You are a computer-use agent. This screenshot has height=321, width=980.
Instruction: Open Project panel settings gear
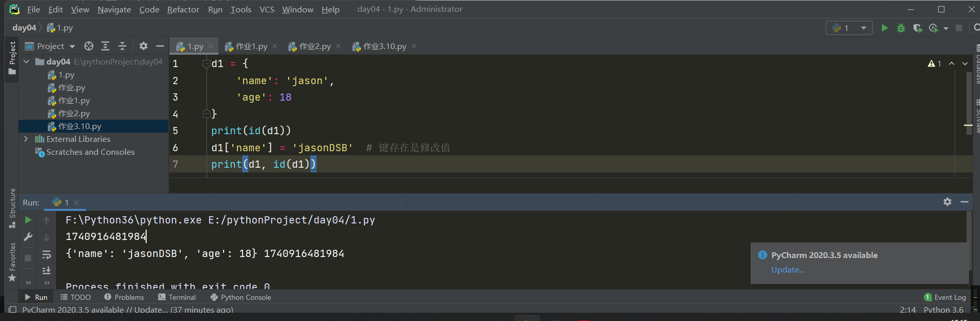pos(144,46)
